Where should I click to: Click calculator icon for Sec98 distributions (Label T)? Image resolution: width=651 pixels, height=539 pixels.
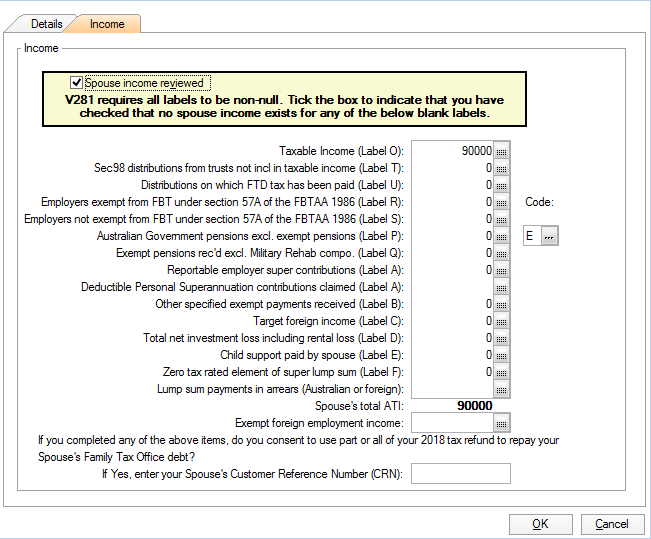502,168
